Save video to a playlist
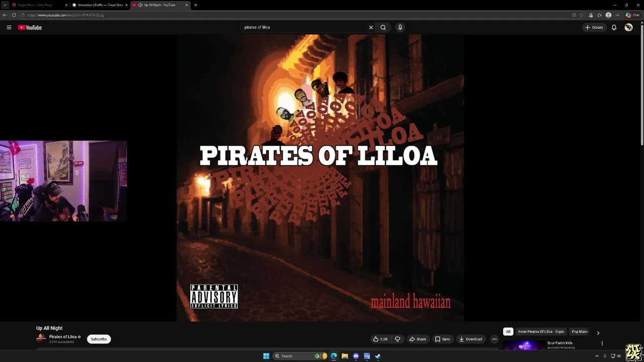Screen dimensions: 644x362 pyautogui.click(x=443, y=339)
